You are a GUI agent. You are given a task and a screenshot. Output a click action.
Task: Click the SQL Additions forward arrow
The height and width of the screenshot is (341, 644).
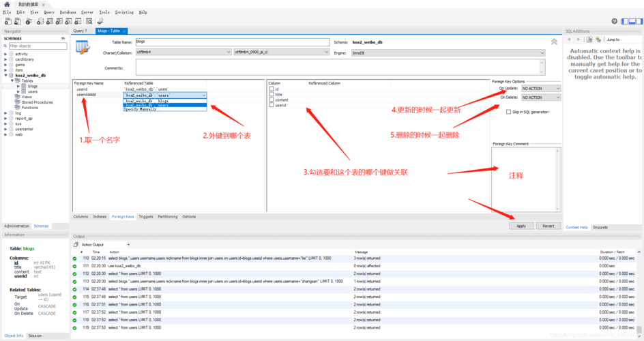click(x=579, y=40)
